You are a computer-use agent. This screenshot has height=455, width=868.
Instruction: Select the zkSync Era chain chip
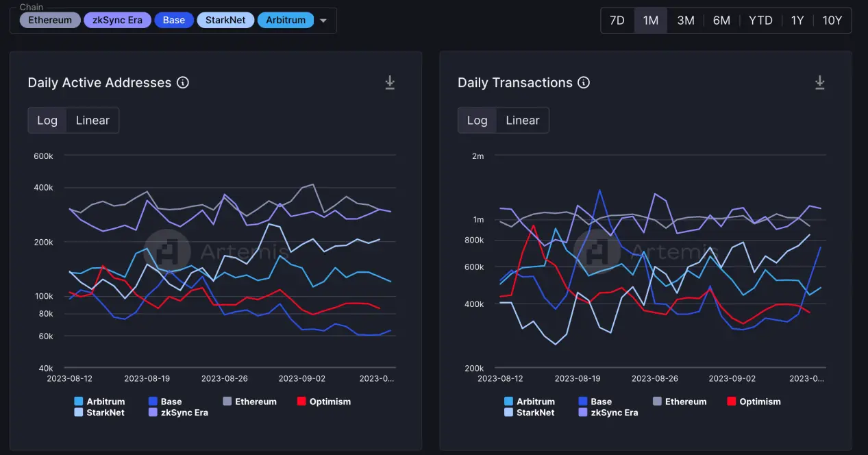point(118,20)
